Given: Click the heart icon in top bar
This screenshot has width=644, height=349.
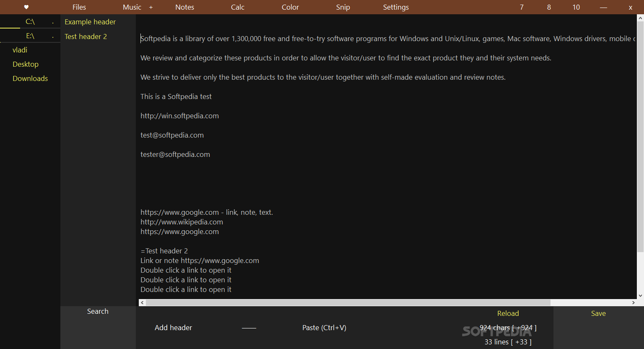Looking at the screenshot, I should [26, 7].
